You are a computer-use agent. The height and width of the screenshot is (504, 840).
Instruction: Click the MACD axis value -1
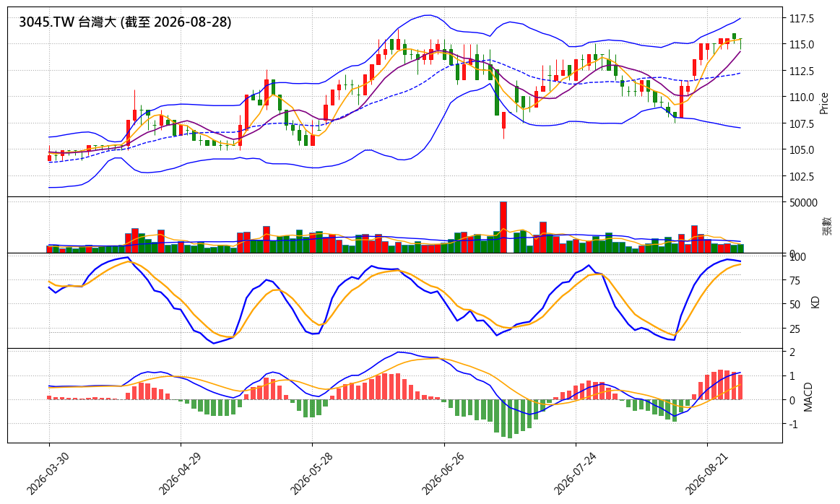click(794, 424)
